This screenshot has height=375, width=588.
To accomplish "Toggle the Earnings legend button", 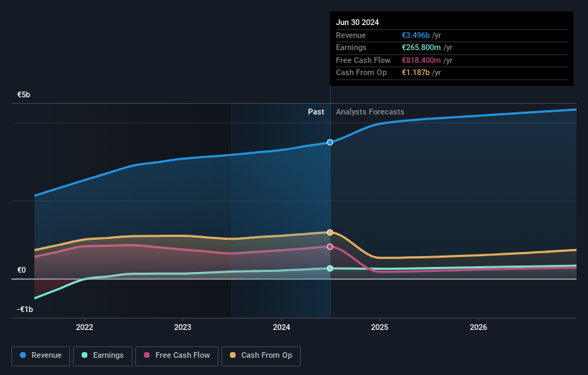I will 102,356.
